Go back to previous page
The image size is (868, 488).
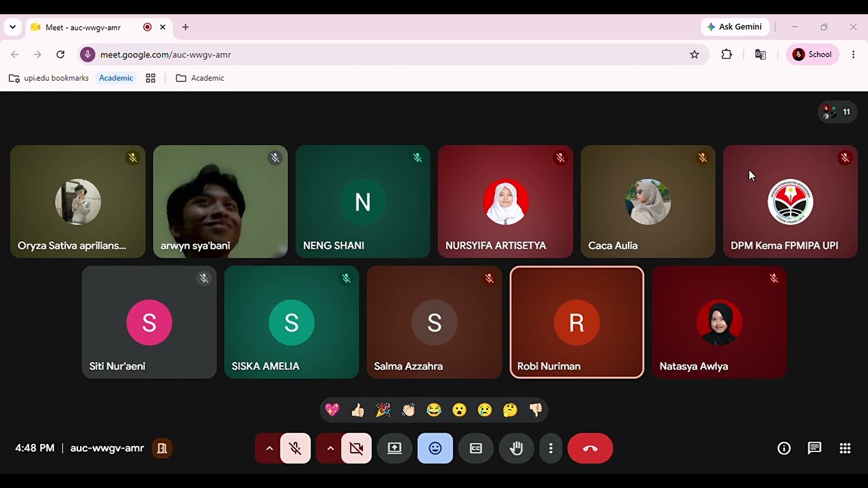coord(15,54)
